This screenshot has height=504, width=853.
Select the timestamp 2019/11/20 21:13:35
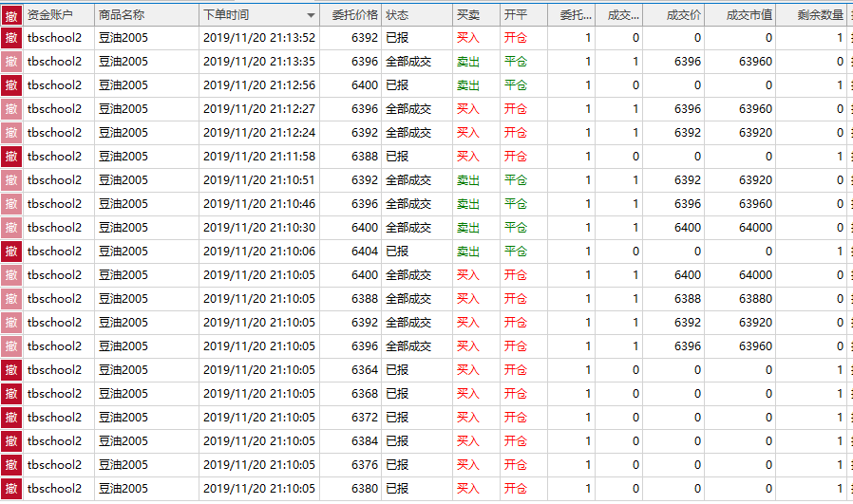click(259, 62)
